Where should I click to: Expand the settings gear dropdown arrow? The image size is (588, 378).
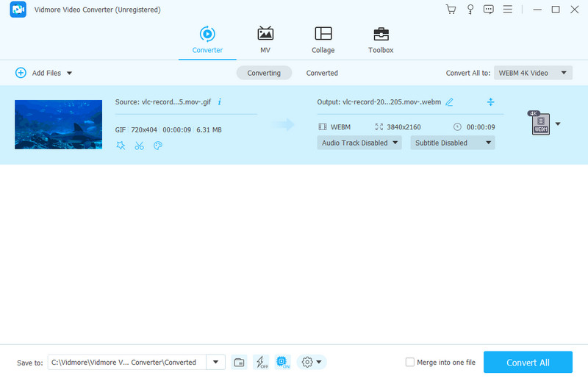[319, 363]
